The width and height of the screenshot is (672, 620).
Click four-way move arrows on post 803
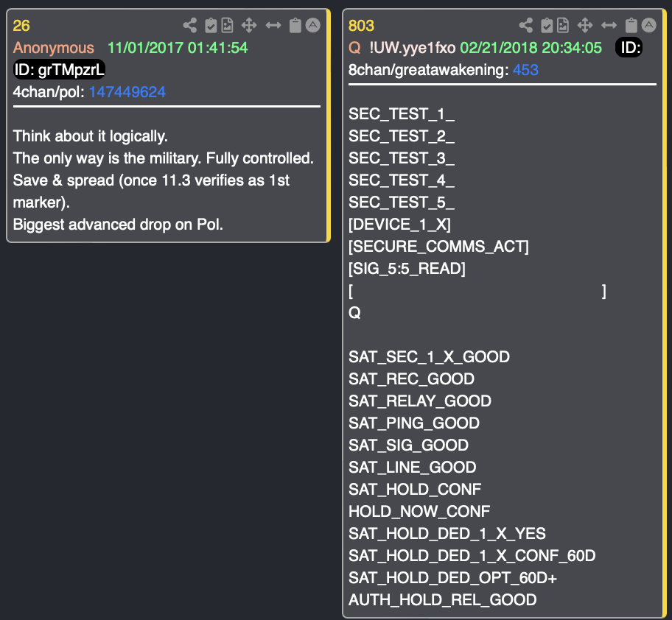click(x=585, y=25)
